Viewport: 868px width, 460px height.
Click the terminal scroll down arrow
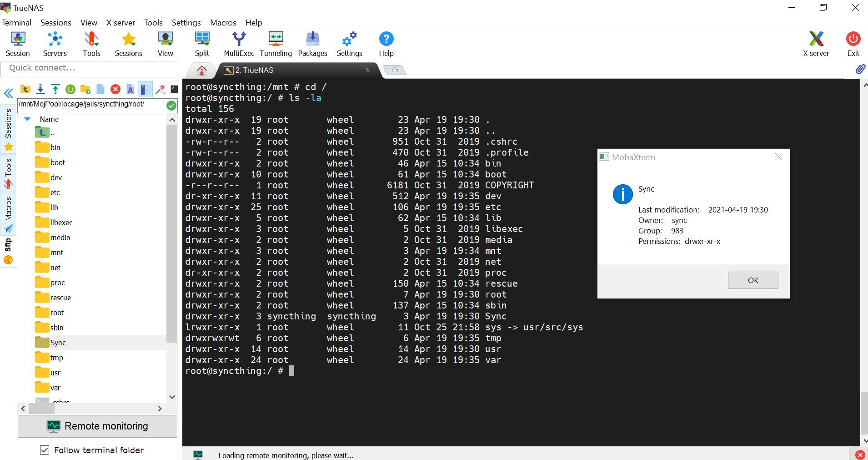(x=864, y=440)
